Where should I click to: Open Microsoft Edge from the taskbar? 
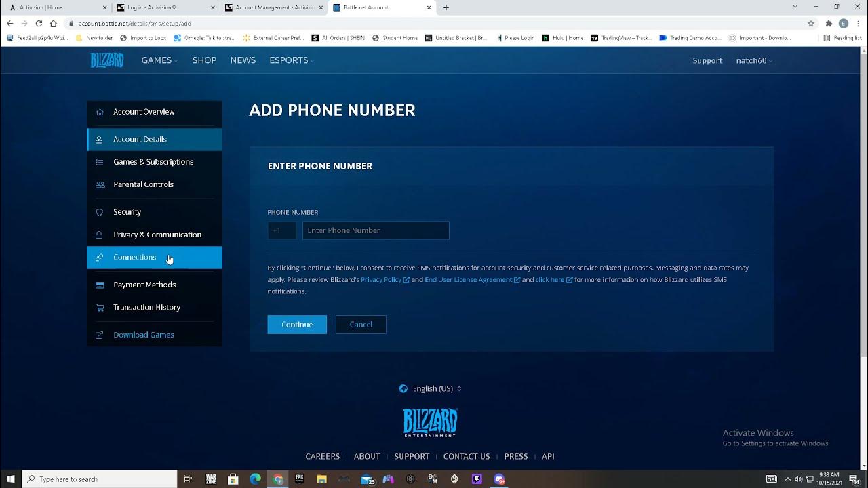[x=255, y=479]
